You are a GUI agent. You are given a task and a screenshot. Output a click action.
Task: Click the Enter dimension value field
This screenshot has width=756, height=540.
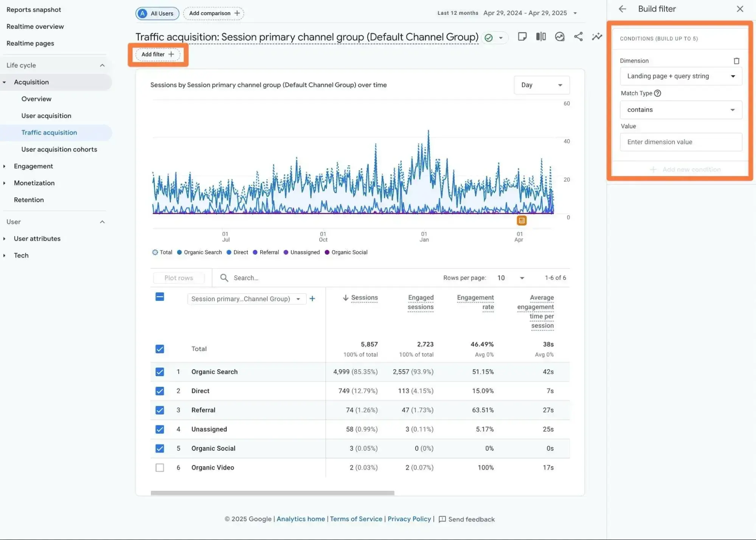coord(680,142)
